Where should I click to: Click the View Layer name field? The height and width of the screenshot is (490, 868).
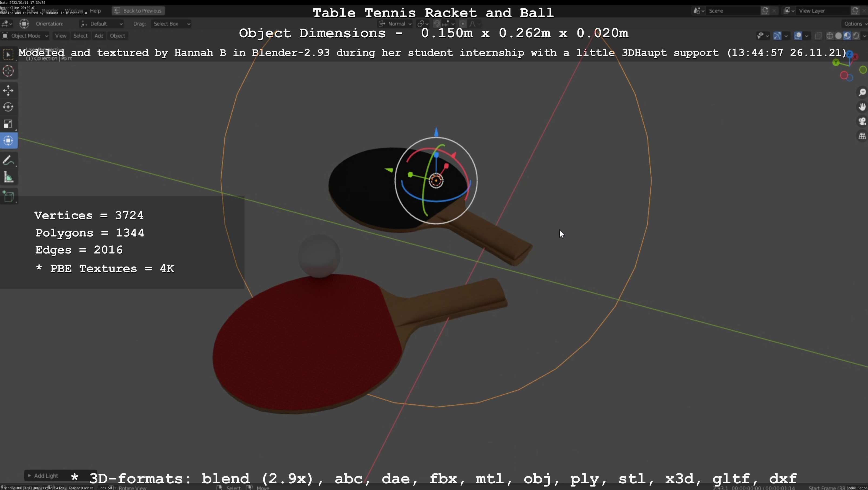click(x=823, y=11)
